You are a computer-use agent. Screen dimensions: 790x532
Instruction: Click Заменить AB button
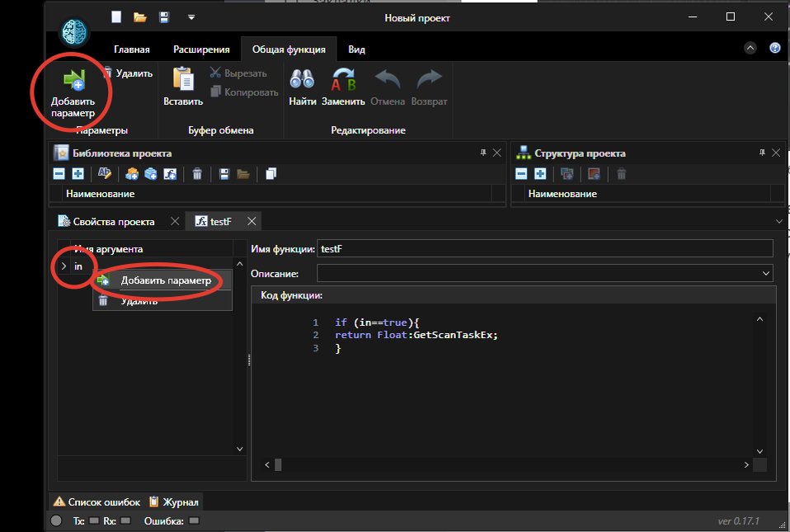click(343, 87)
